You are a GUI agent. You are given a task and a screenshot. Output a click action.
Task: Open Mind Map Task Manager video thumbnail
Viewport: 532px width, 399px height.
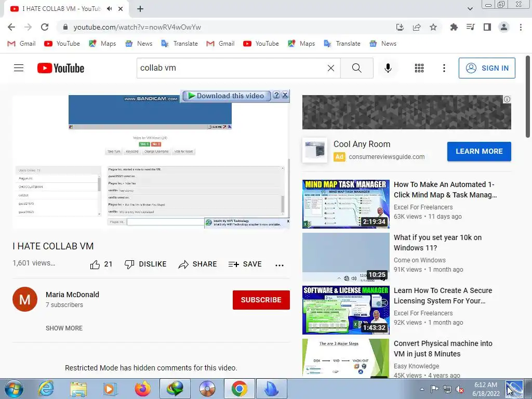pyautogui.click(x=345, y=204)
